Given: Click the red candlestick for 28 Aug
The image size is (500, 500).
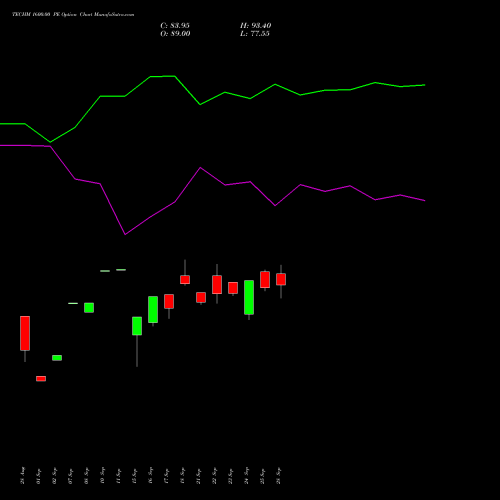Looking at the screenshot, I should pos(25,333).
